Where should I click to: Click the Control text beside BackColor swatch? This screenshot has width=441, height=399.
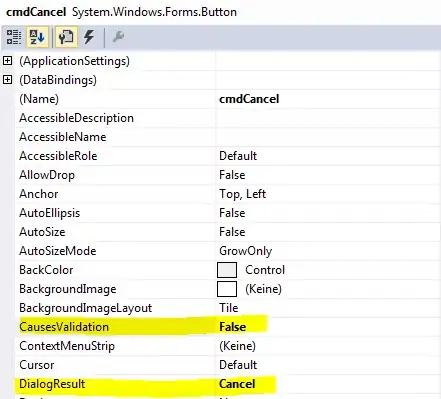(265, 270)
